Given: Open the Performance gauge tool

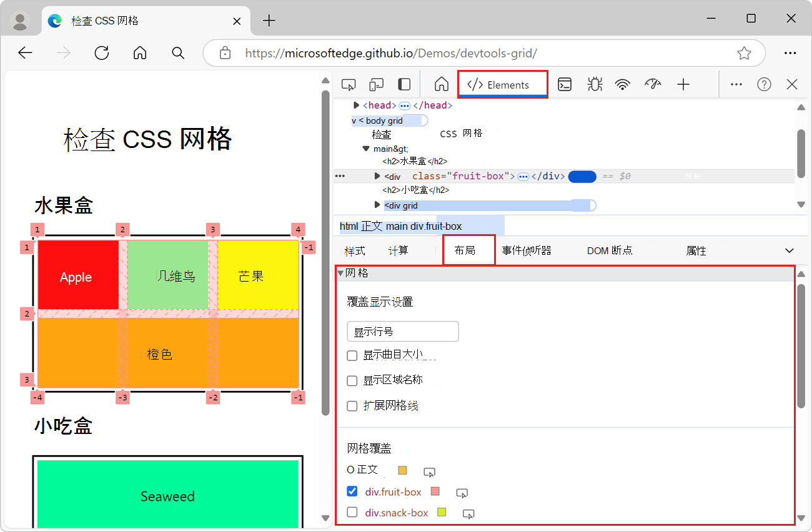Looking at the screenshot, I should (653, 85).
